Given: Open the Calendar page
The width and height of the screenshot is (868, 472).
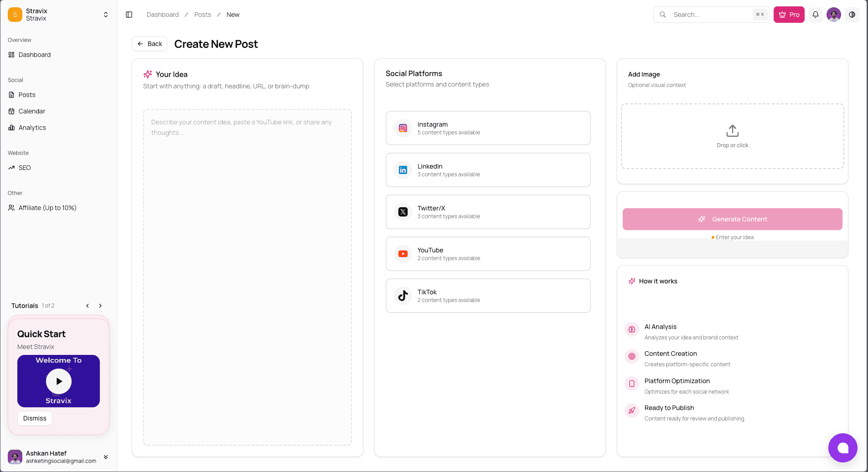Looking at the screenshot, I should pos(31,111).
